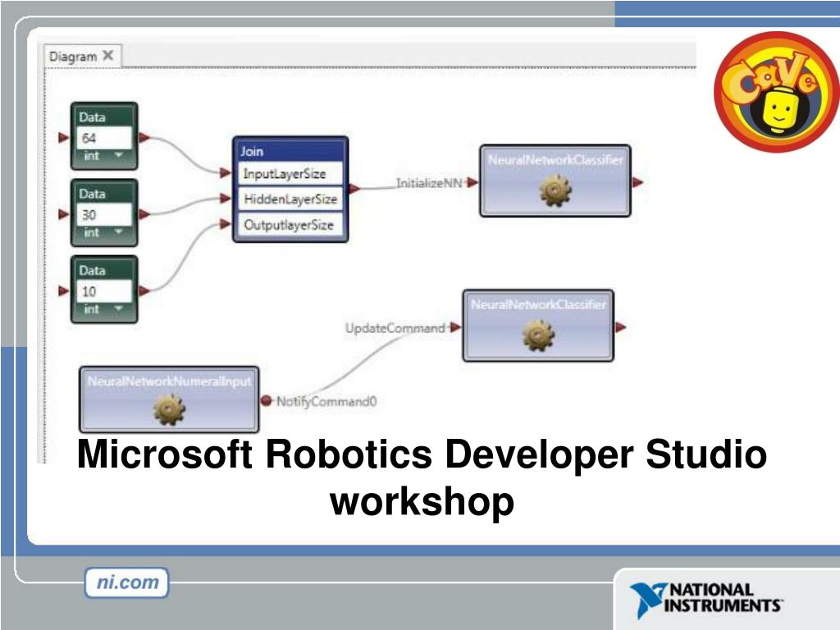
Task: Click title of upper NeuralNetworkClassifier block
Action: pos(555,160)
